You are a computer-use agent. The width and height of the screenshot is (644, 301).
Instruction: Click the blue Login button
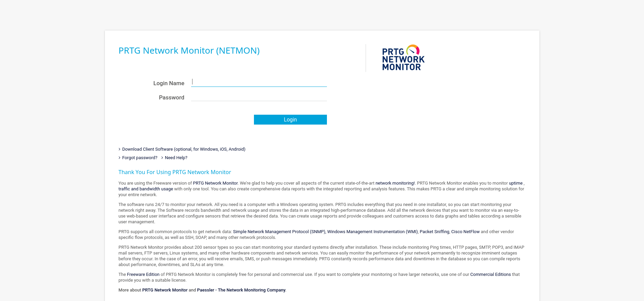tap(290, 119)
